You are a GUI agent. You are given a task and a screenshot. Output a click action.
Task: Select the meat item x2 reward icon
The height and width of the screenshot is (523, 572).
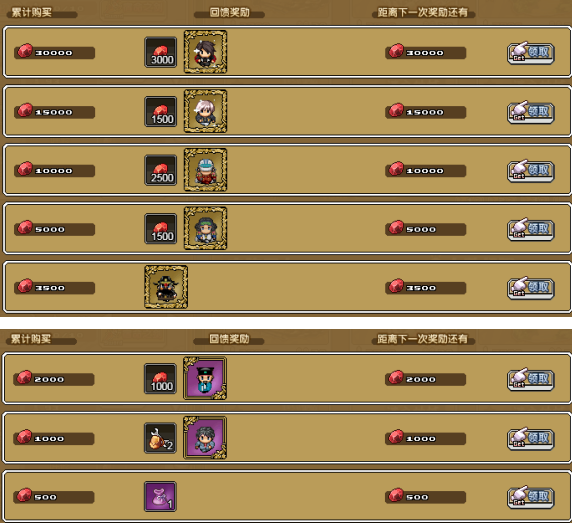click(x=161, y=438)
